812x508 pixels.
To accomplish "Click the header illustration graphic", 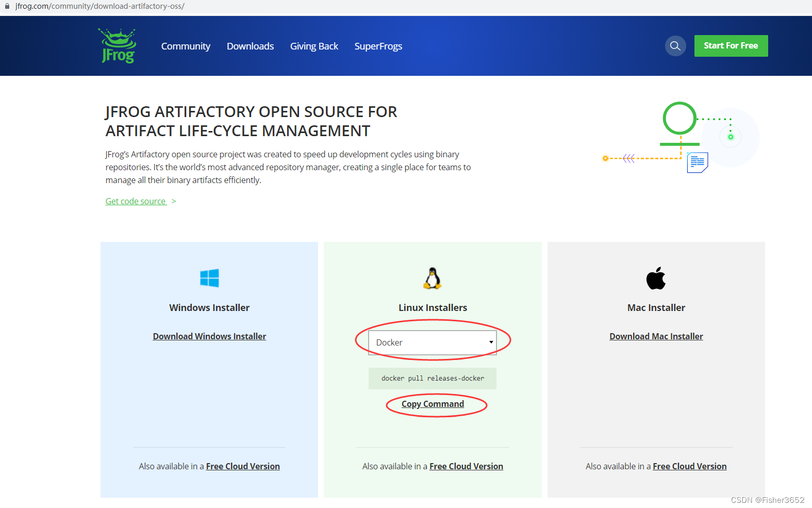I will click(681, 138).
